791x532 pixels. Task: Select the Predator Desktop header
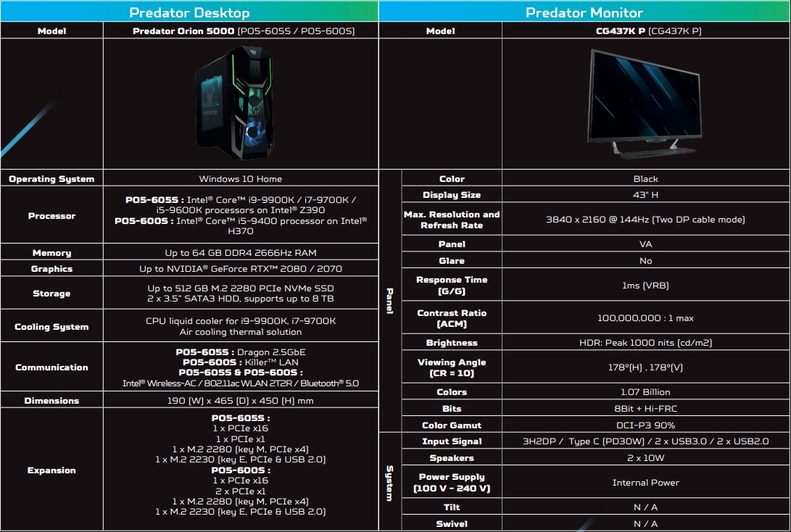[x=189, y=12]
